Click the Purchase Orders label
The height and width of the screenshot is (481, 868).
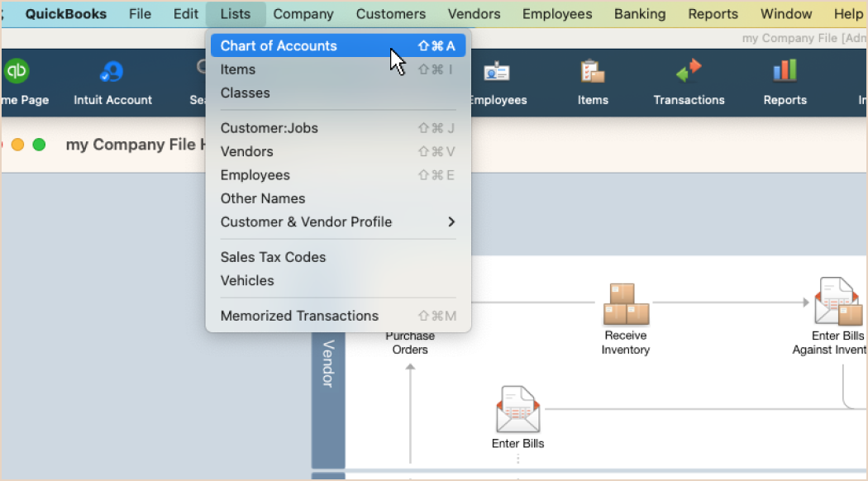pos(410,343)
